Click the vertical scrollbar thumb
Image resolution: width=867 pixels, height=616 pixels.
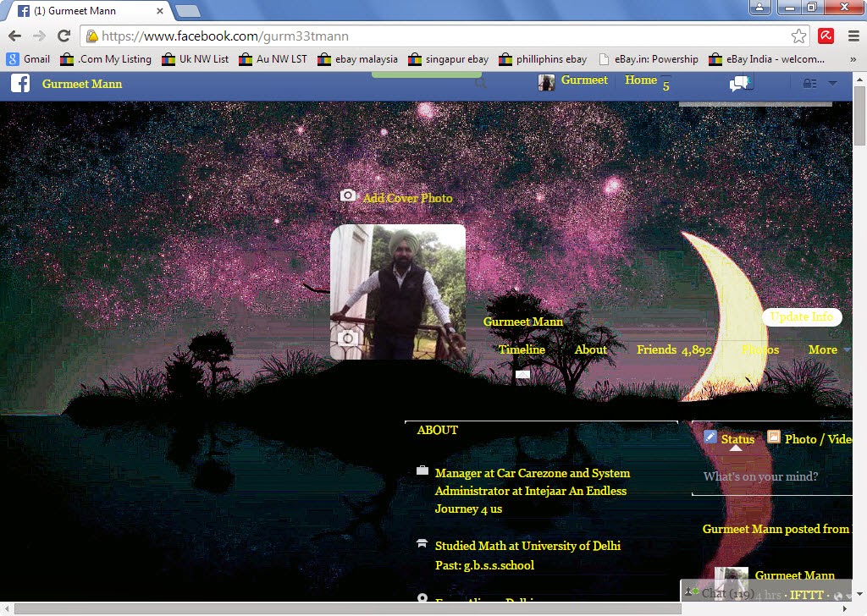click(859, 115)
